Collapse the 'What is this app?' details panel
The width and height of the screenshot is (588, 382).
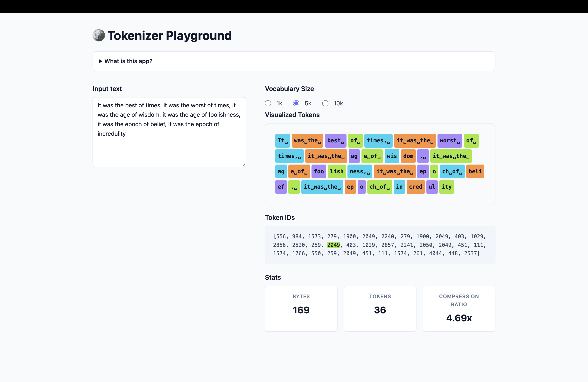pos(129,61)
